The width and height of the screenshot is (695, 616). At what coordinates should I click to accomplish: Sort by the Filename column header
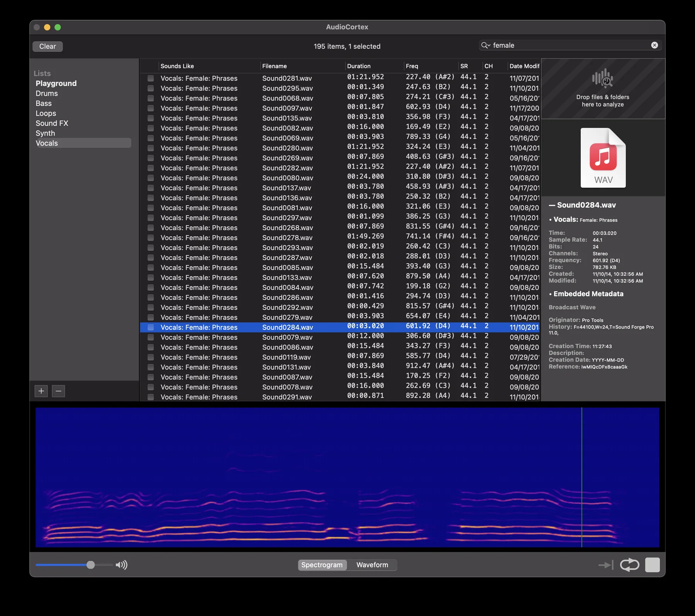point(302,66)
